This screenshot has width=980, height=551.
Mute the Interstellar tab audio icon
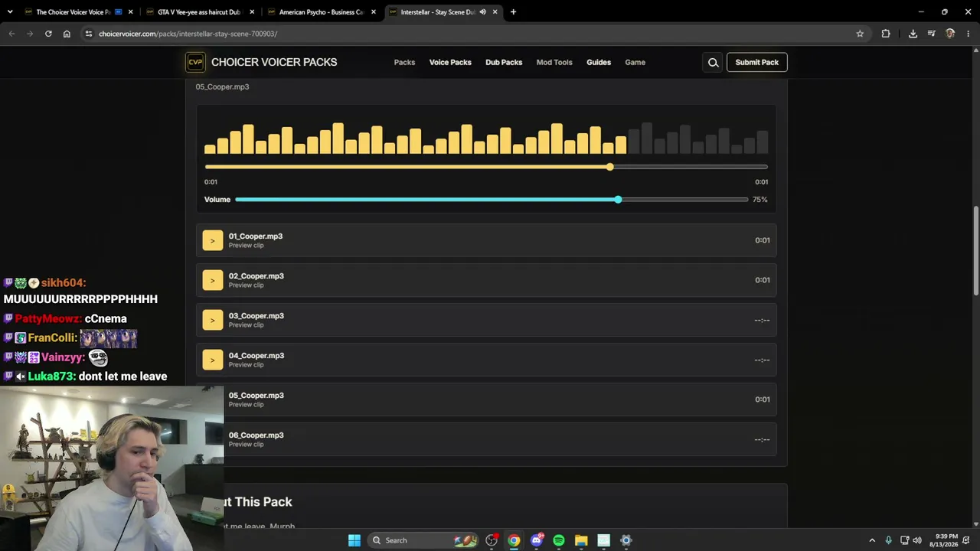[482, 12]
